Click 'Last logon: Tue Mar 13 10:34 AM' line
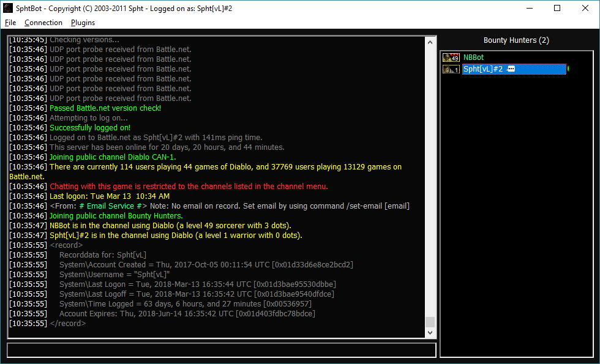This screenshot has height=364, width=600. pos(110,196)
